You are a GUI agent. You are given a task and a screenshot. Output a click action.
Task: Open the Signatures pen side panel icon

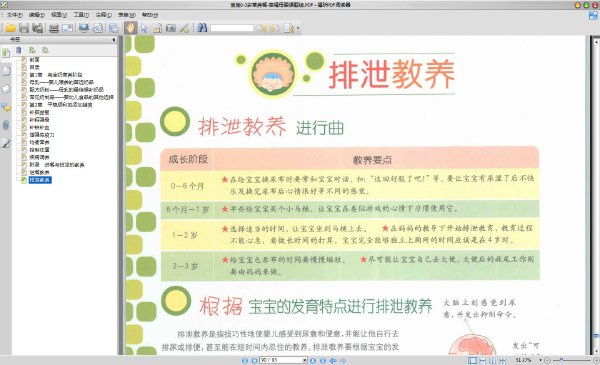tap(6, 143)
